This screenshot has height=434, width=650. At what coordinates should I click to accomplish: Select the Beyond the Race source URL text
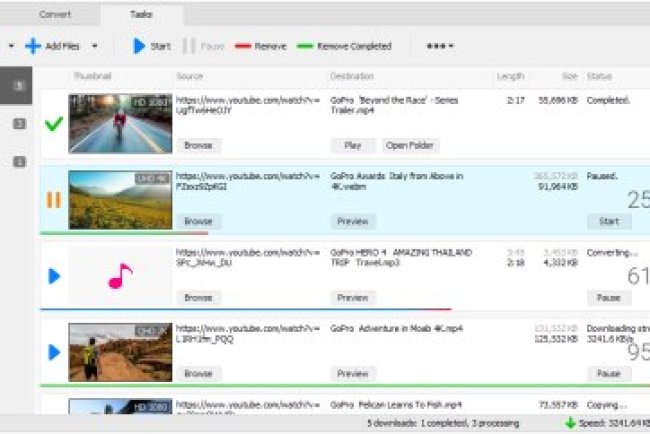pos(248,105)
